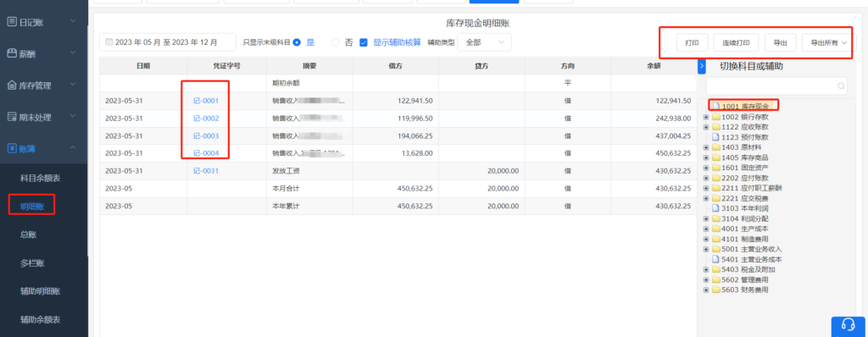Open voucher link 记-0001

pyautogui.click(x=206, y=101)
